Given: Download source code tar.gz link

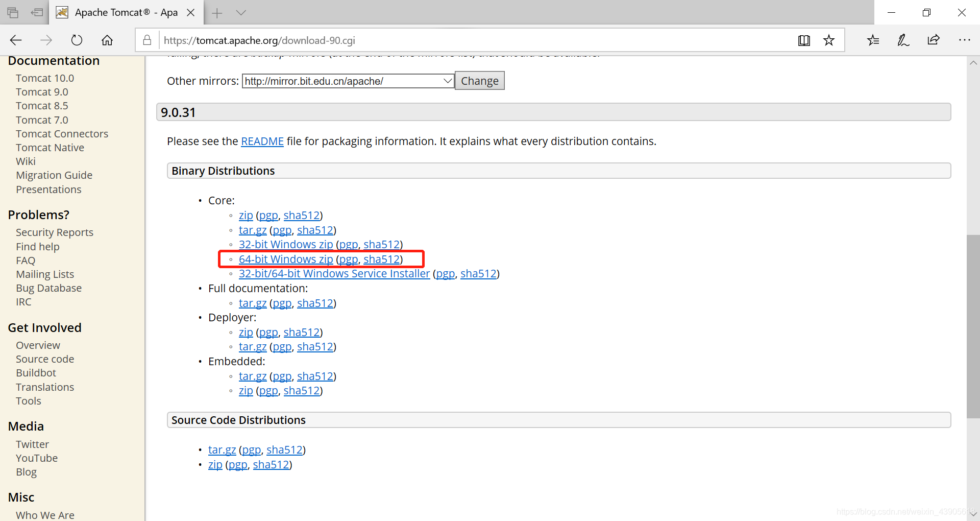Looking at the screenshot, I should (x=222, y=450).
